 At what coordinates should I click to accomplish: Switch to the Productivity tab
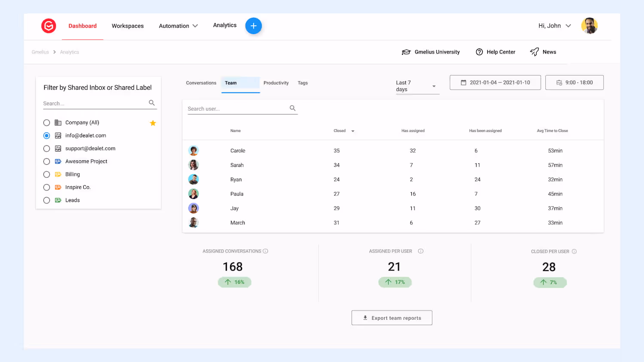point(276,83)
